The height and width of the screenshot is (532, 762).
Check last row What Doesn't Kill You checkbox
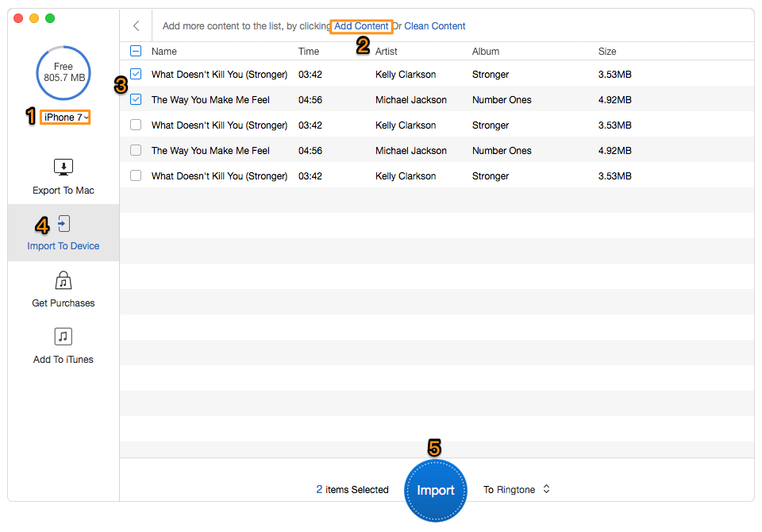[x=136, y=175]
